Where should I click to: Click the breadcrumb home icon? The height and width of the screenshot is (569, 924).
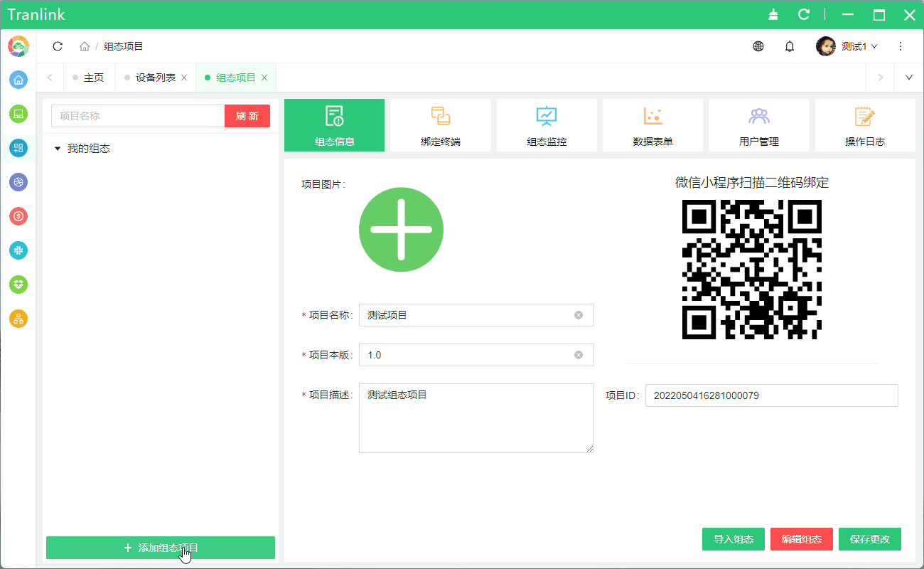pos(85,46)
